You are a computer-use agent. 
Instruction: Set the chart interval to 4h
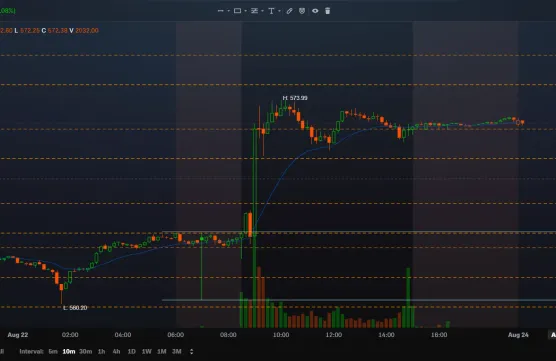(x=116, y=351)
